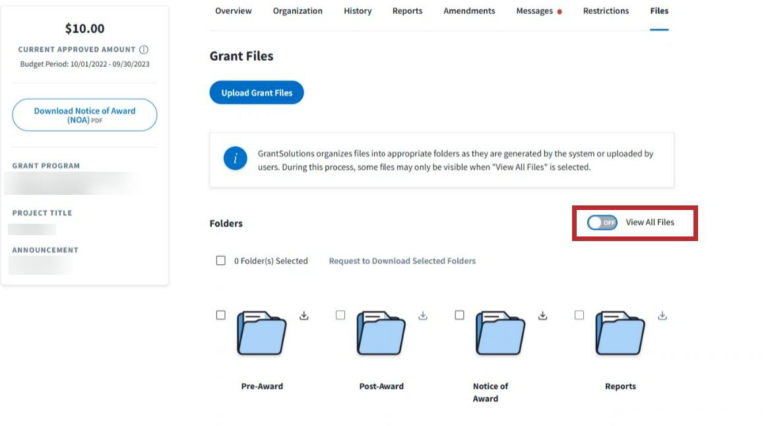Click Request to Download Selected Folders link

click(x=402, y=261)
